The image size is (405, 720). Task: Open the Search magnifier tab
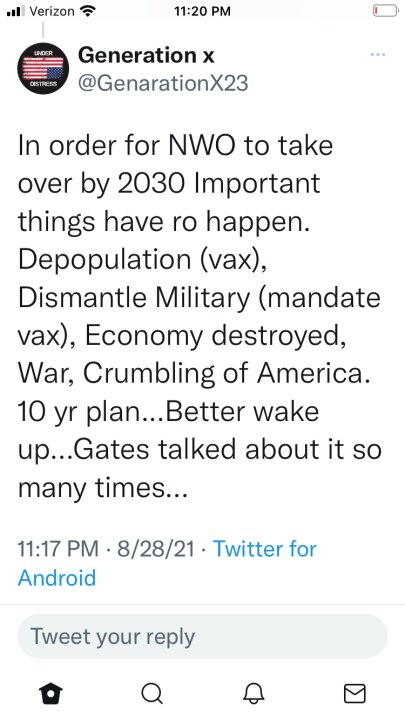coord(152,692)
